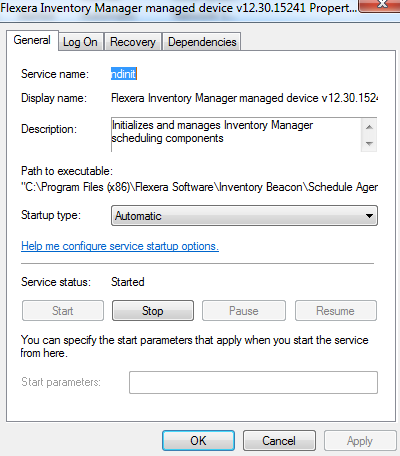The image size is (400, 456).
Task: Open the Recovery tab
Action: tap(133, 42)
